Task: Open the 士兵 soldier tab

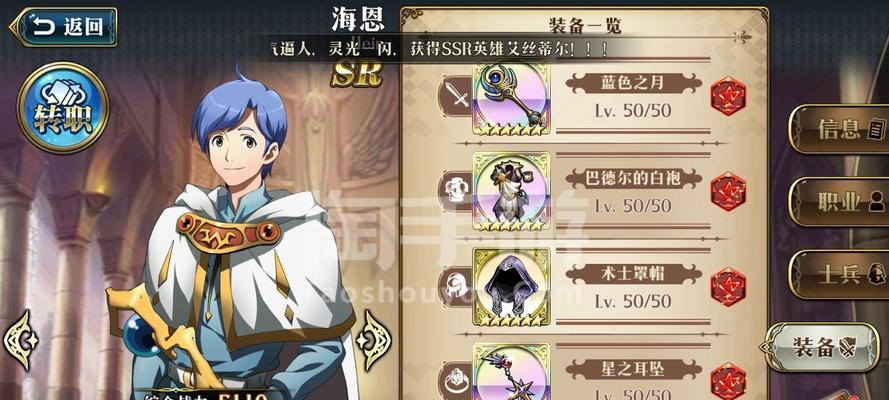Action: click(x=839, y=275)
